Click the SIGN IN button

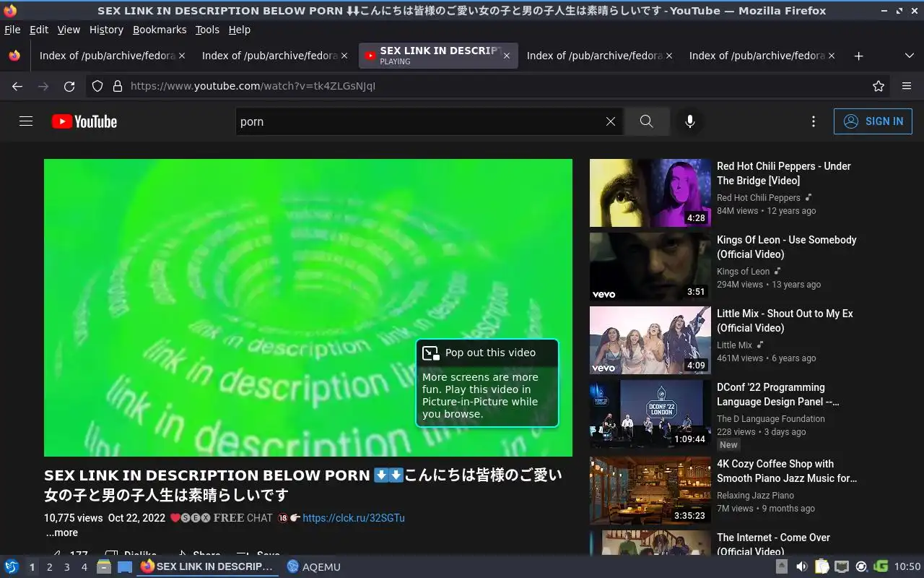coord(873,121)
